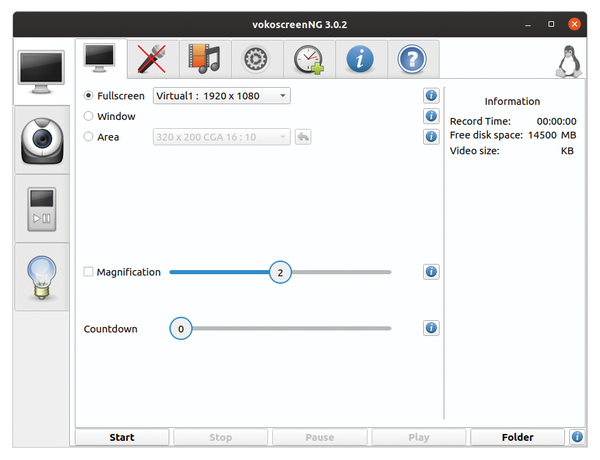Open the video Folder
The height and width of the screenshot is (460, 600).
point(517,437)
